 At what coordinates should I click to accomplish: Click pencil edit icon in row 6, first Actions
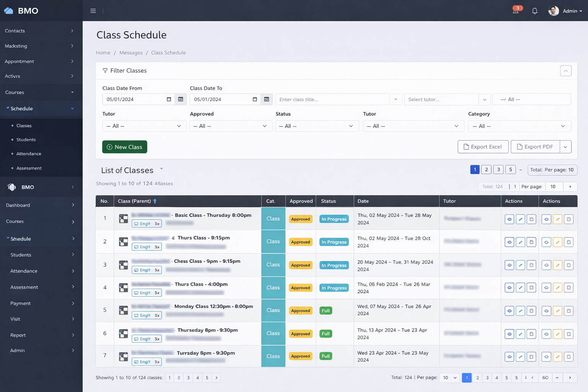pos(520,334)
